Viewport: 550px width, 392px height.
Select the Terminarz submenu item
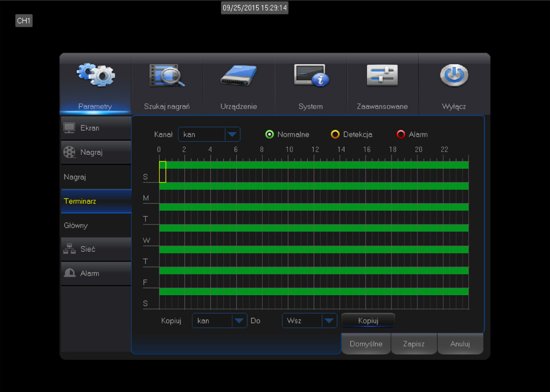96,201
